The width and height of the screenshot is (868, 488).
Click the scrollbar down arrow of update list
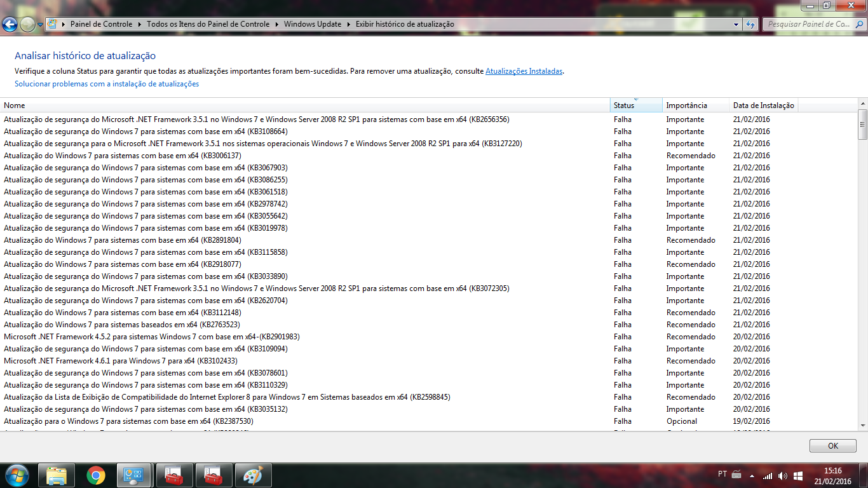862,426
